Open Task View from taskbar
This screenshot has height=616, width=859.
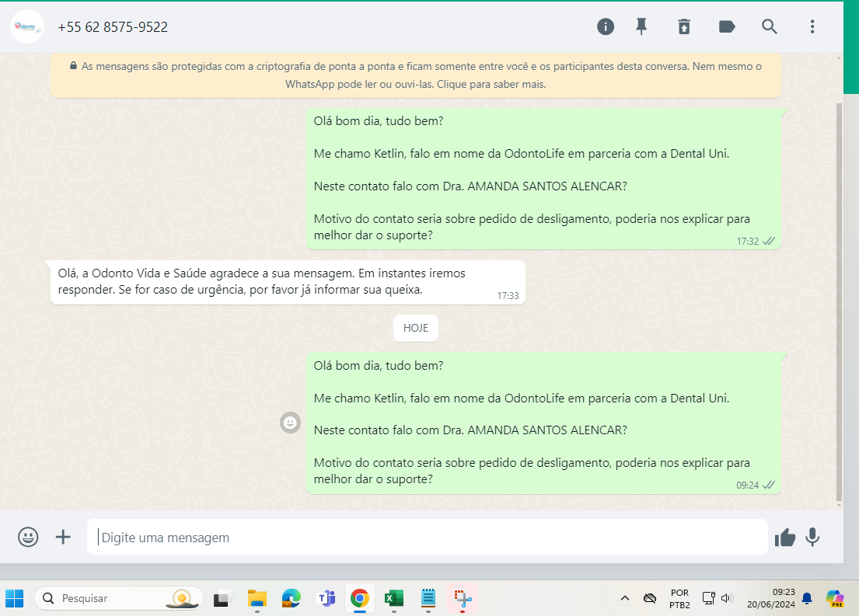coord(222,598)
